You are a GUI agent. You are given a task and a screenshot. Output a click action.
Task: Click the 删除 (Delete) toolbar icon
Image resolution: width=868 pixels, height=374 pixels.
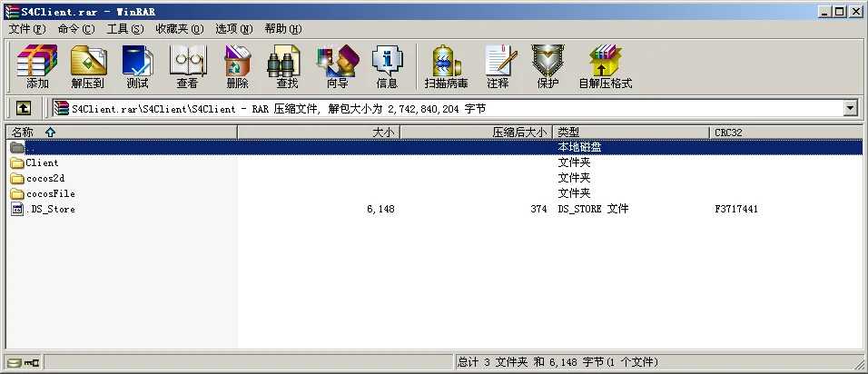click(x=237, y=67)
